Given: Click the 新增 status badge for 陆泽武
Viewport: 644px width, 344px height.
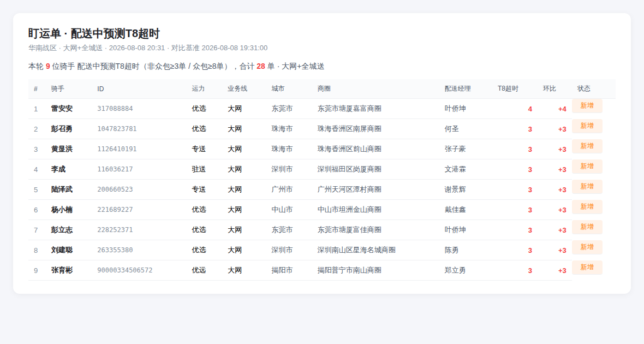Looking at the screenshot, I should [587, 186].
